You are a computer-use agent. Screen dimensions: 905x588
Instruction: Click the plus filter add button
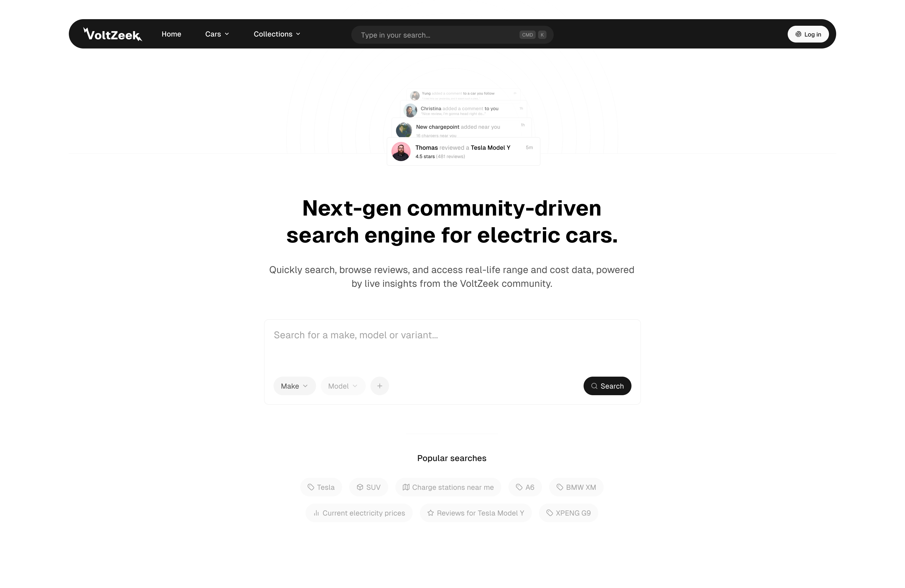point(379,386)
